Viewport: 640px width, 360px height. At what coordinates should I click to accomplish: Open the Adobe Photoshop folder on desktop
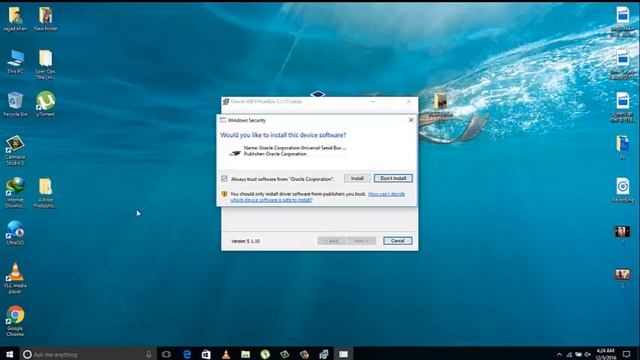click(45, 193)
